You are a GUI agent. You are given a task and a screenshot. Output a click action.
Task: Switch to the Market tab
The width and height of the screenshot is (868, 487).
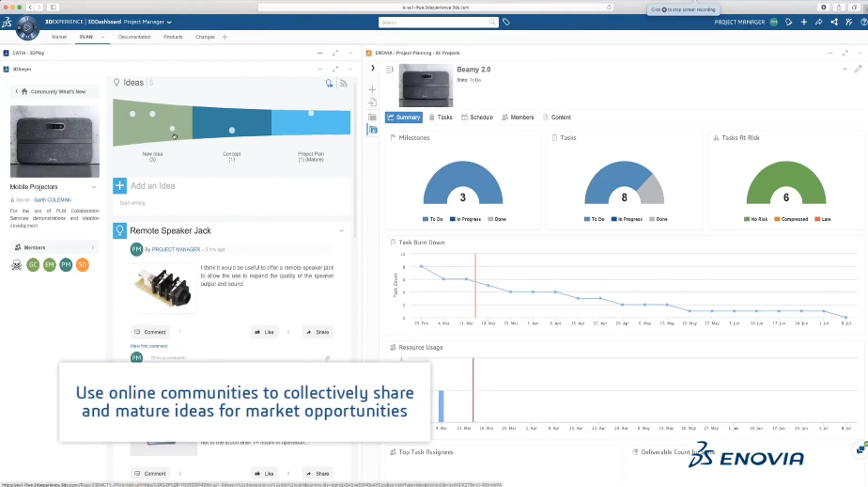59,37
